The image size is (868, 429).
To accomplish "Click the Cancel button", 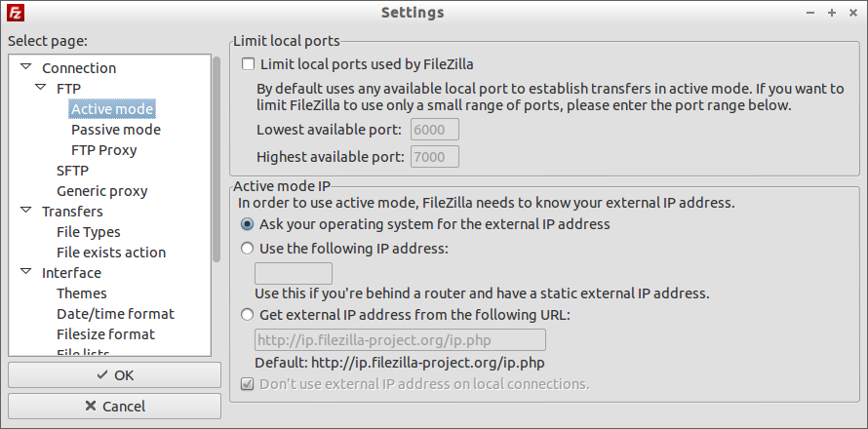I will [114, 407].
